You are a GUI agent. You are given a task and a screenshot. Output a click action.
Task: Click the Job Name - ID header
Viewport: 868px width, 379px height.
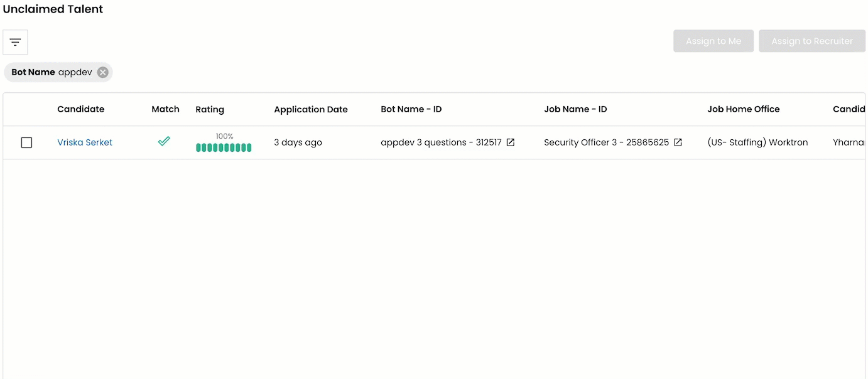(575, 109)
